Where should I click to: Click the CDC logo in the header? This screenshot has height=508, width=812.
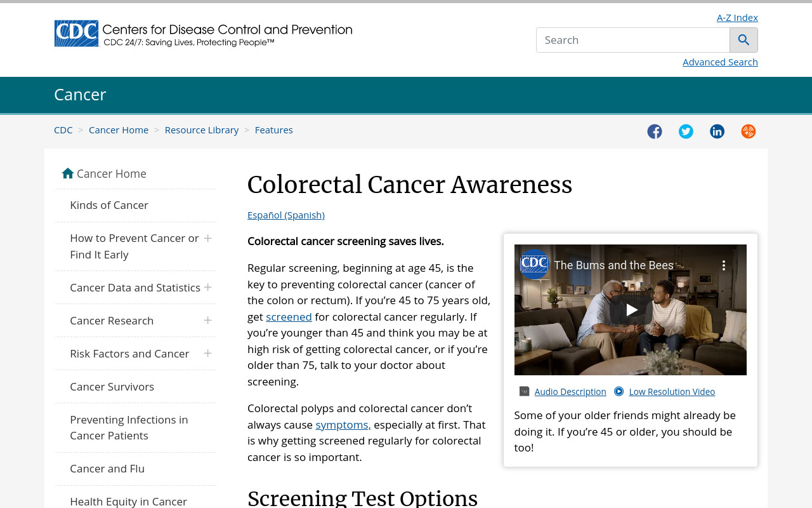(203, 34)
